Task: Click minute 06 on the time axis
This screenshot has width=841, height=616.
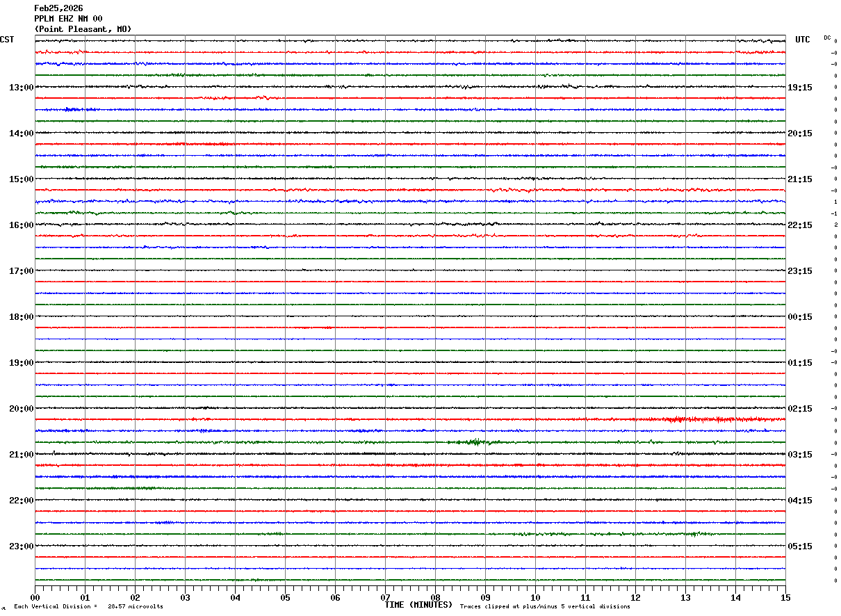Action: click(x=335, y=597)
